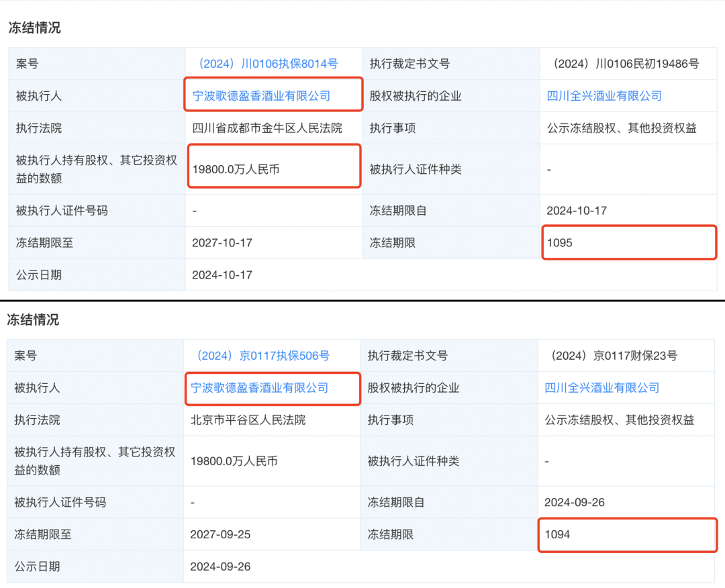725x588 pixels.
Task: Click the 公示日期 value 2024-09-26
Action: coord(221,567)
